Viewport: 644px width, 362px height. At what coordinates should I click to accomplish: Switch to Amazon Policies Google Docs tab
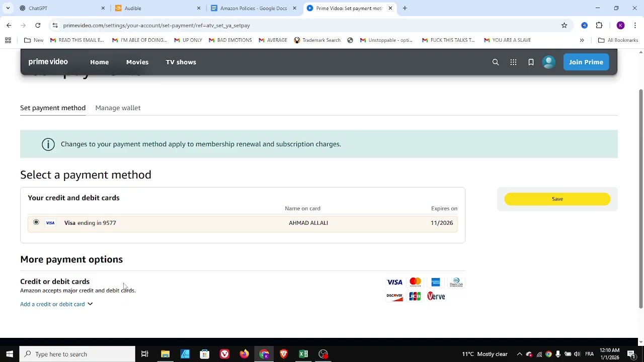click(x=253, y=8)
